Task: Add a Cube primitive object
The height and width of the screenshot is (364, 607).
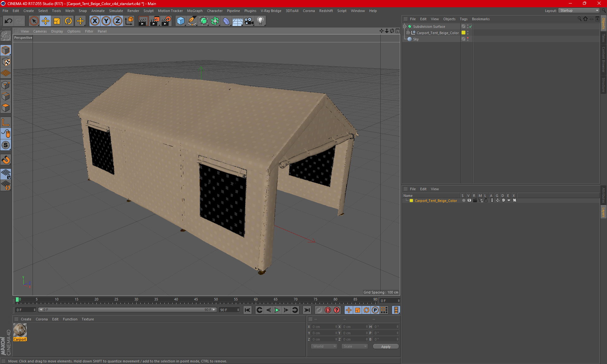Action: pyautogui.click(x=181, y=21)
